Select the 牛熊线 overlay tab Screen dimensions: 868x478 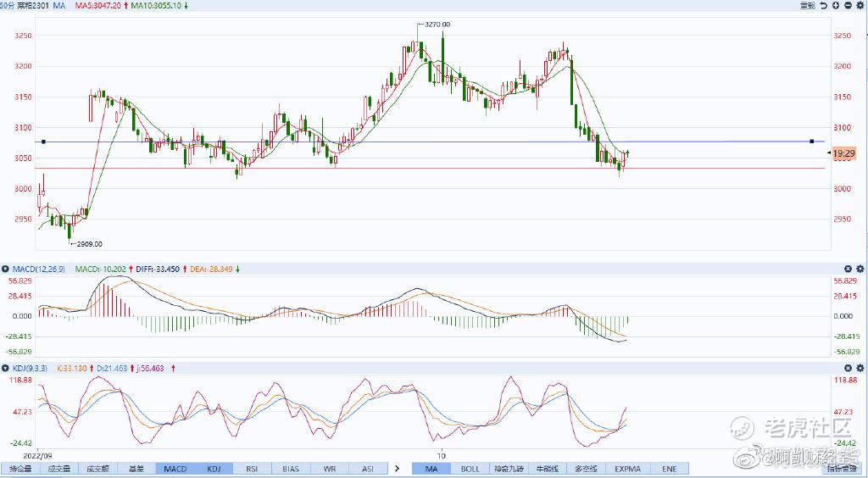pyautogui.click(x=548, y=469)
